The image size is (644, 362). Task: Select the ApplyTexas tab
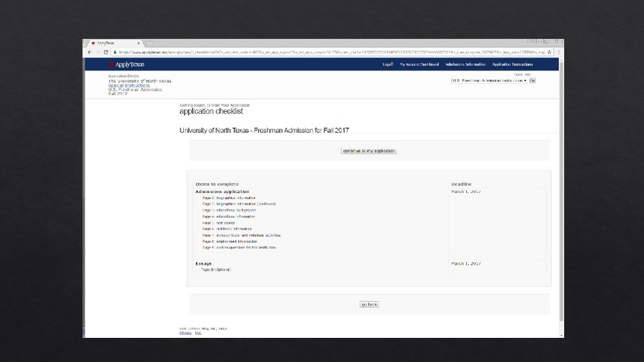(113, 43)
